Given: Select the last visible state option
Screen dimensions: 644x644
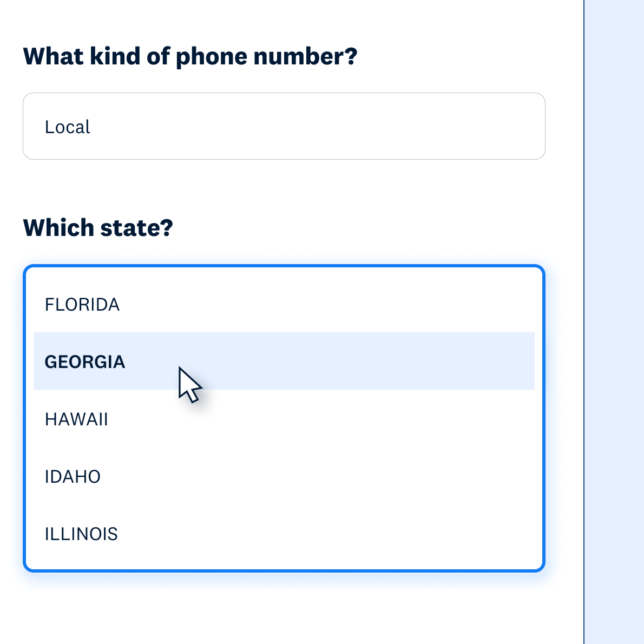Looking at the screenshot, I should coord(81,534).
